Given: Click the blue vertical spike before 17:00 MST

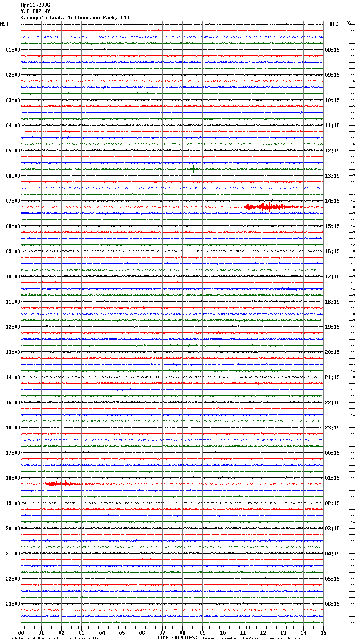Looking at the screenshot, I should [55, 449].
